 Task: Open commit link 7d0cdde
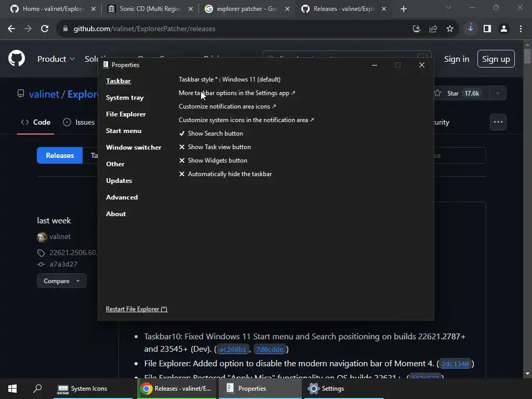[270, 349]
